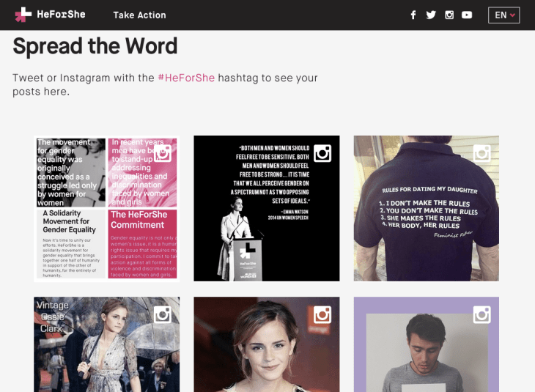Click Instagram badge on HeForShe Commitment collage
Image resolution: width=535 pixels, height=392 pixels.
tap(163, 153)
